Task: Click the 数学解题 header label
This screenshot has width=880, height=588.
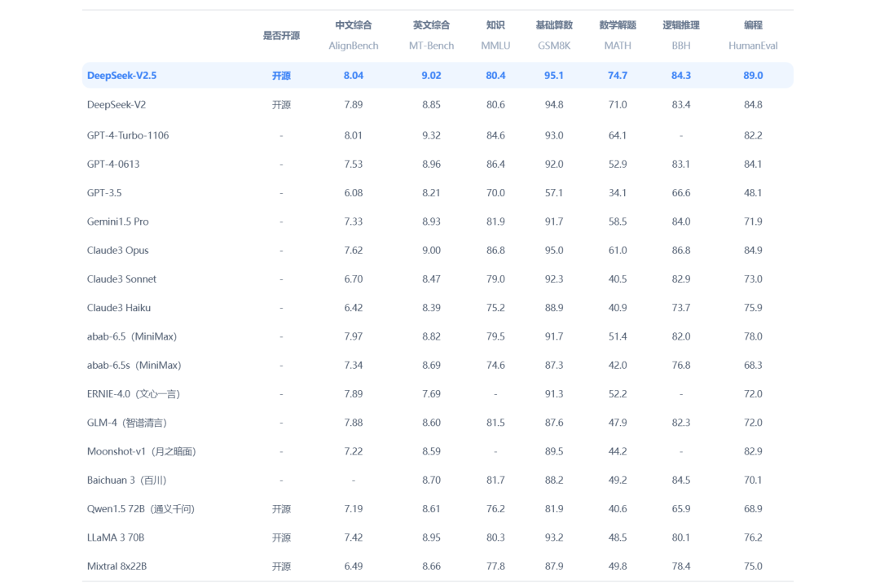Action: 618,24
